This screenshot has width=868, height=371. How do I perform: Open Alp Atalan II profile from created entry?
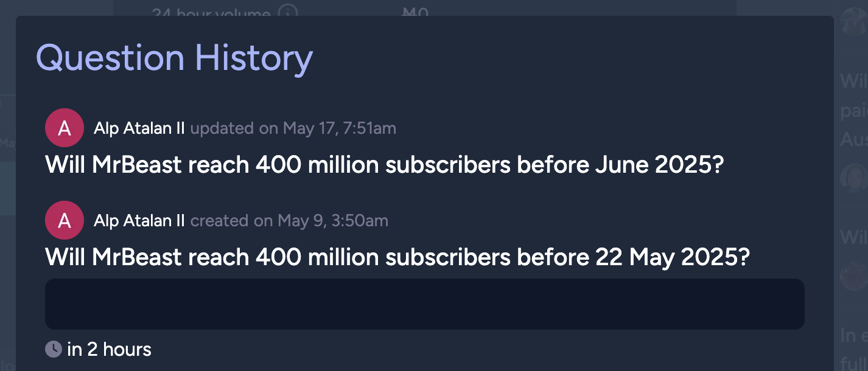[139, 221]
